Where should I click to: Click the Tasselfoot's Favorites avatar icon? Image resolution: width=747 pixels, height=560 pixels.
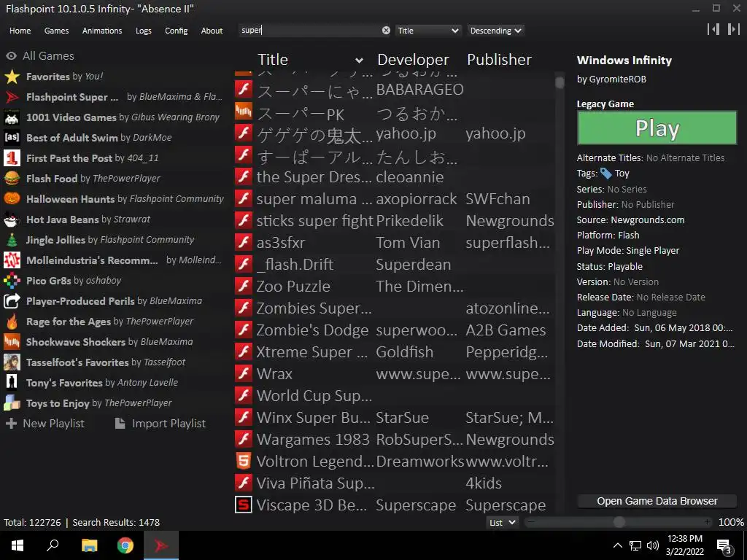click(x=12, y=362)
